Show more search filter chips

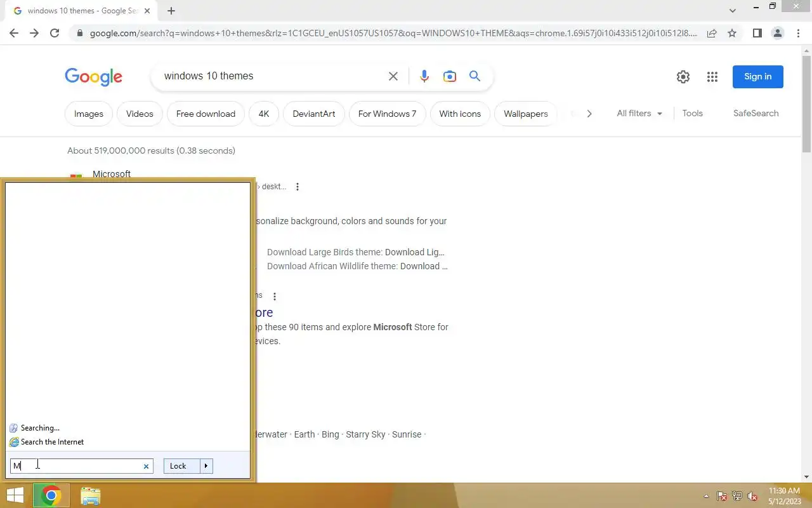tap(589, 114)
